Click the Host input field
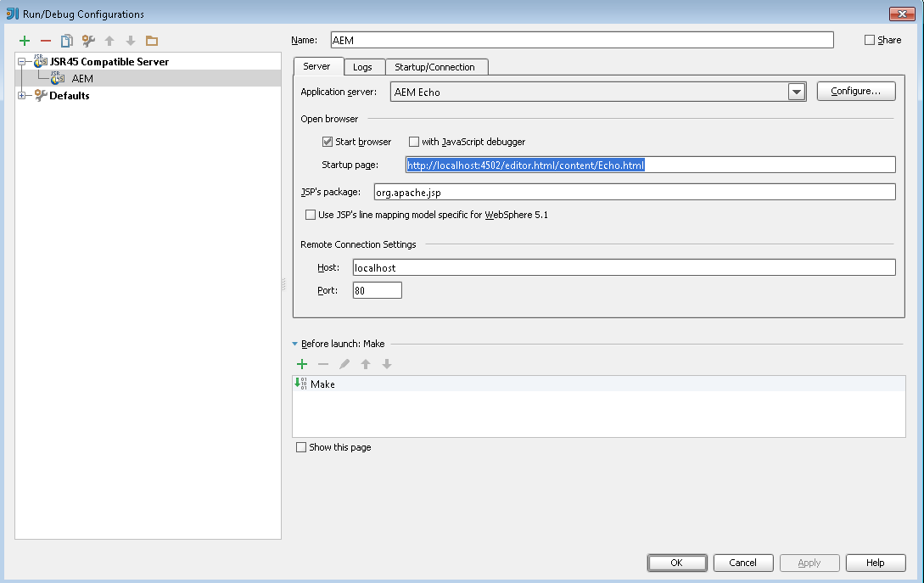 pyautogui.click(x=624, y=267)
